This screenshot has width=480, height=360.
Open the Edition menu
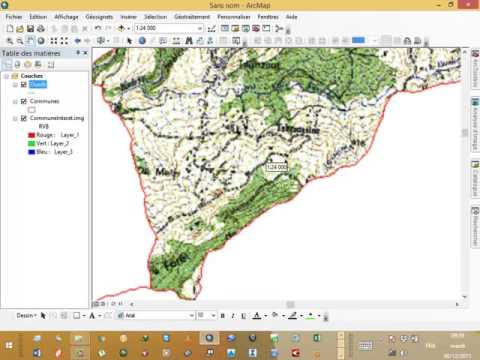point(38,17)
